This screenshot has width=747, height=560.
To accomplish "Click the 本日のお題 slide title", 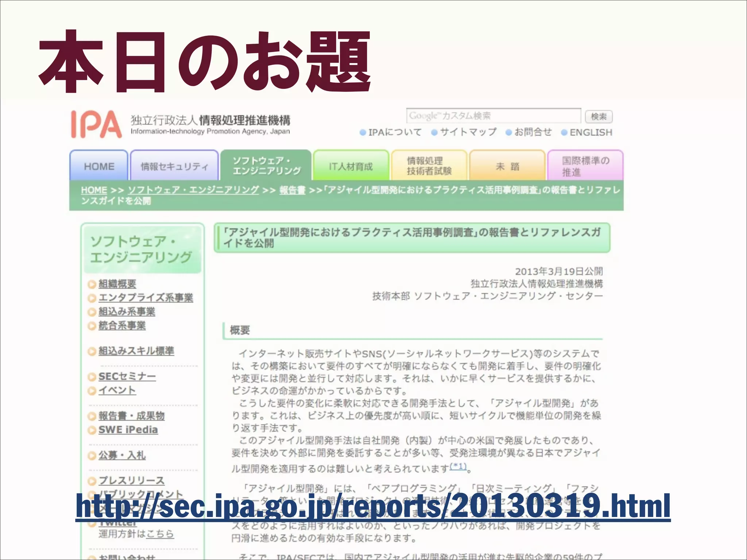I will [x=204, y=61].
